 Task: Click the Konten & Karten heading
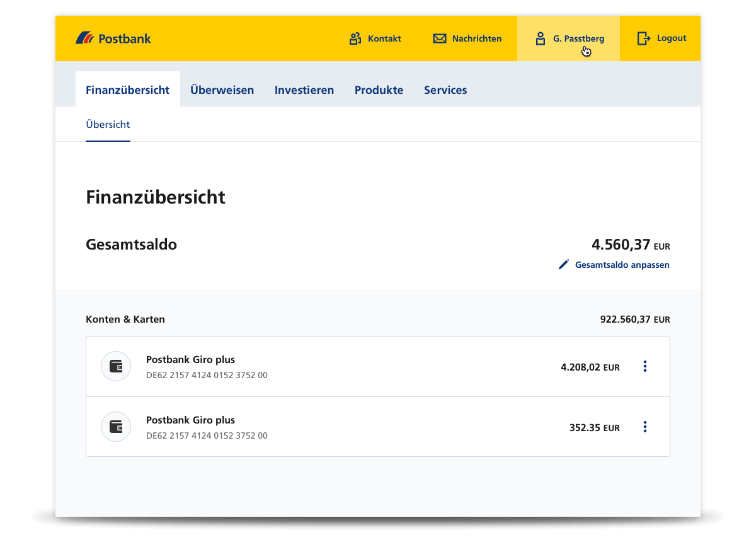[125, 320]
